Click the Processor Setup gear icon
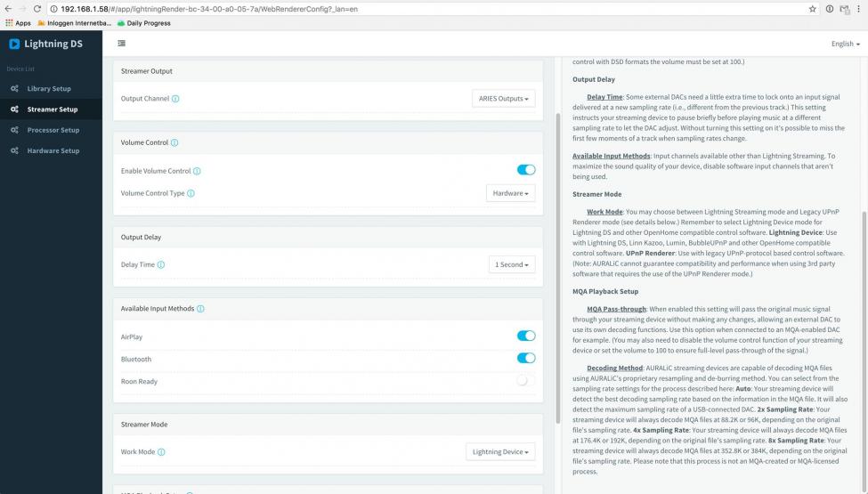Image resolution: width=868 pixels, height=494 pixels. click(14, 130)
